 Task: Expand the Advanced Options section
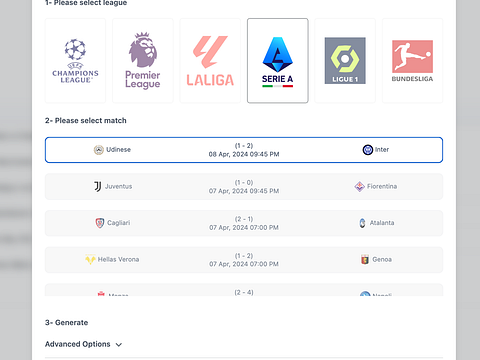[x=83, y=344]
